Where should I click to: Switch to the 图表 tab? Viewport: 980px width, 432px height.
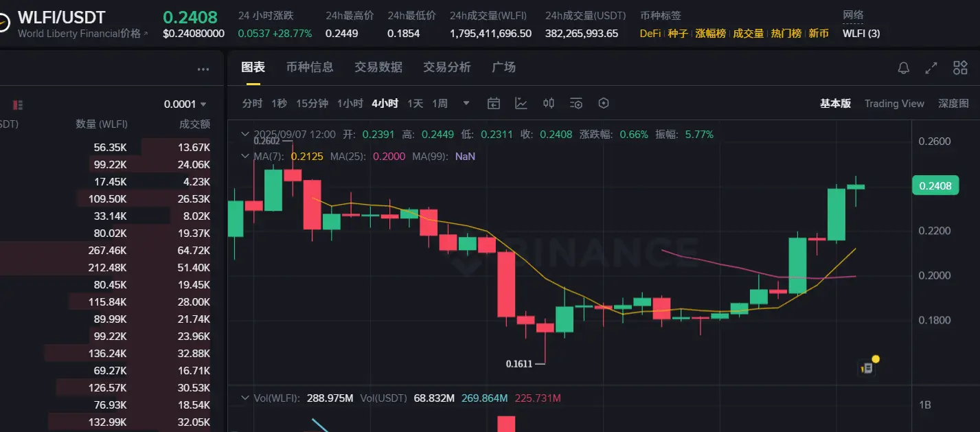[253, 67]
